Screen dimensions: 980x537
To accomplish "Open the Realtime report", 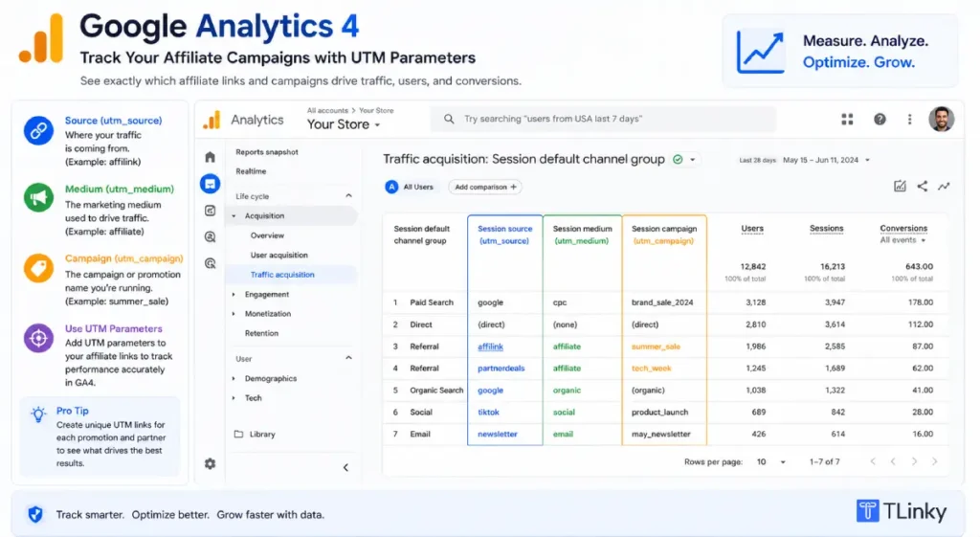I will click(x=251, y=171).
